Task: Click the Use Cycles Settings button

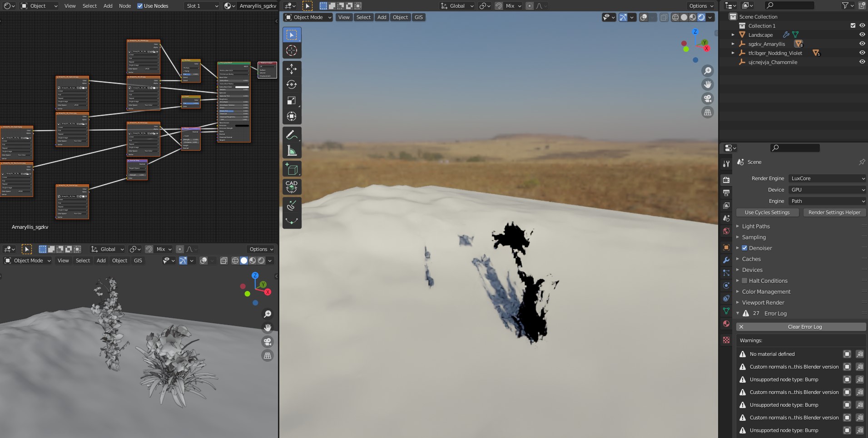Action: (x=767, y=212)
